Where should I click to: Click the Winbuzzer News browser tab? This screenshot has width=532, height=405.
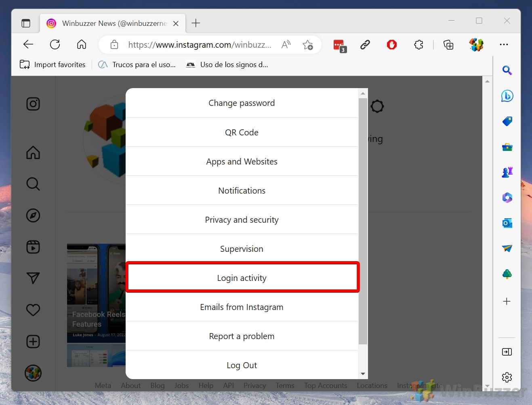click(x=113, y=23)
